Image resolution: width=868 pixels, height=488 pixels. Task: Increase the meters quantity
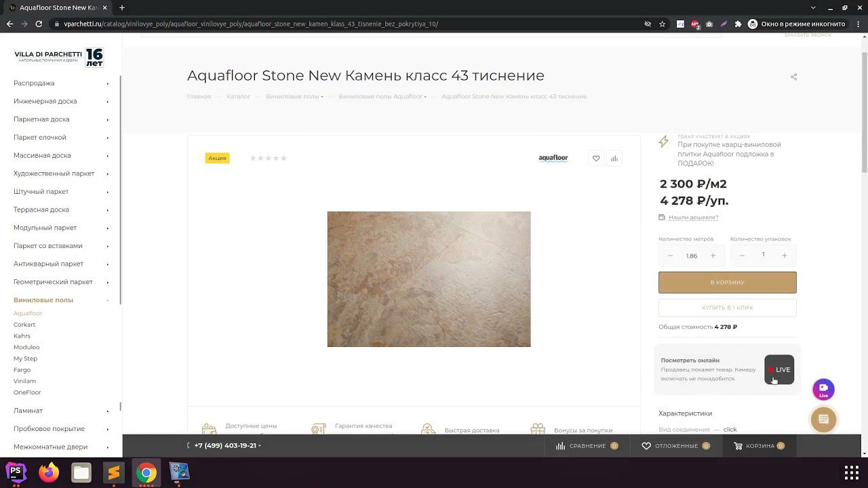(x=713, y=256)
